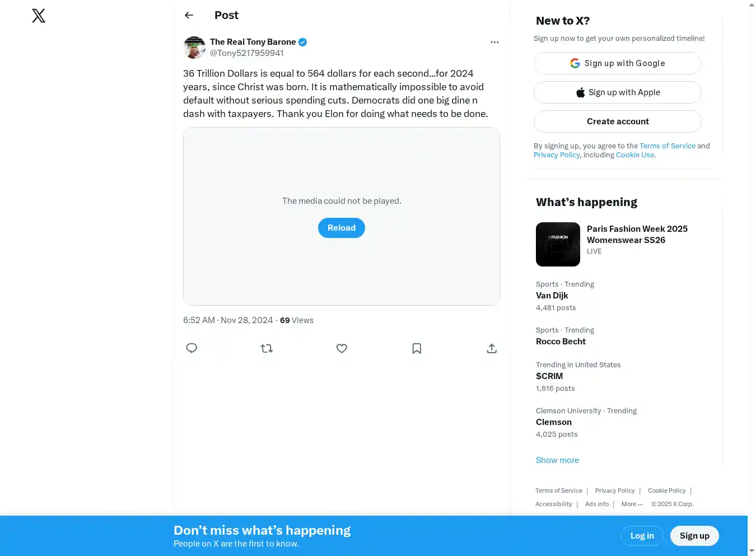This screenshot has height=556, width=756.
Task: Expand trends with Show more
Action: [557, 460]
